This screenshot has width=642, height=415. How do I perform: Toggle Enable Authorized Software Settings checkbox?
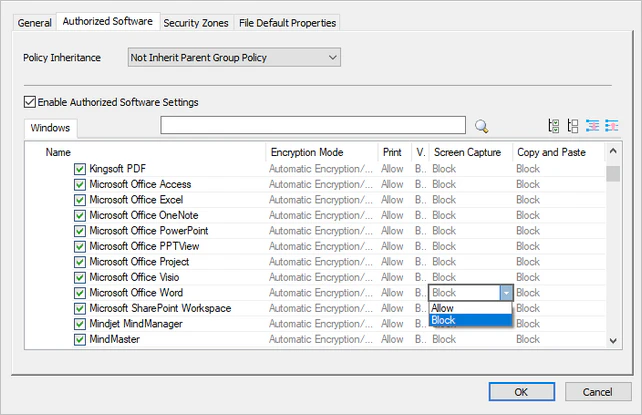tap(29, 102)
